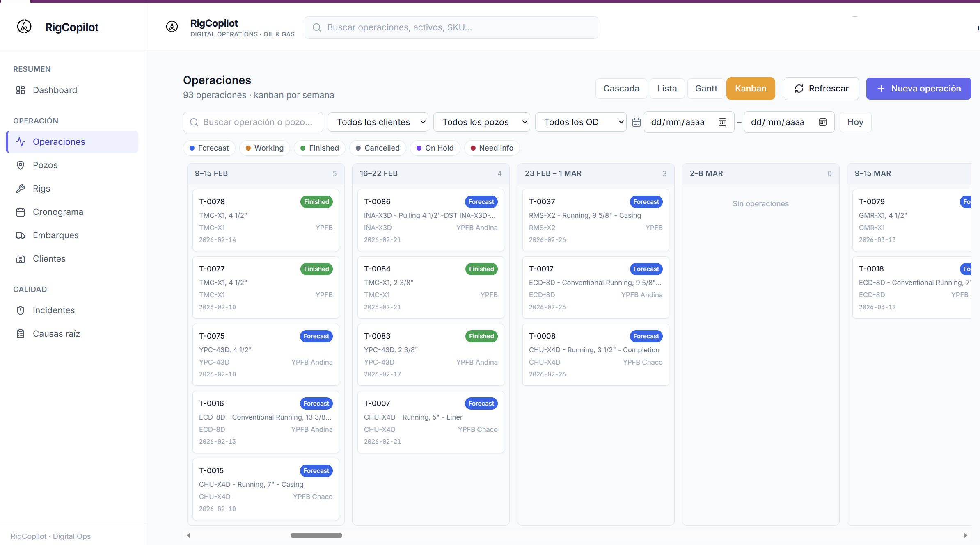Click the 16–22 FEB column header
Viewport: 980px width, 545px height.
coord(431,173)
